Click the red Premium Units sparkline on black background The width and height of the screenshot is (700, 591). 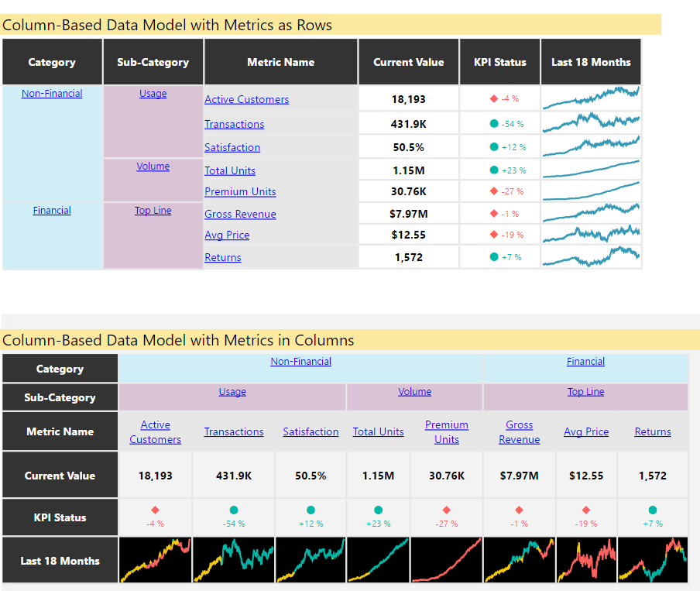click(446, 560)
